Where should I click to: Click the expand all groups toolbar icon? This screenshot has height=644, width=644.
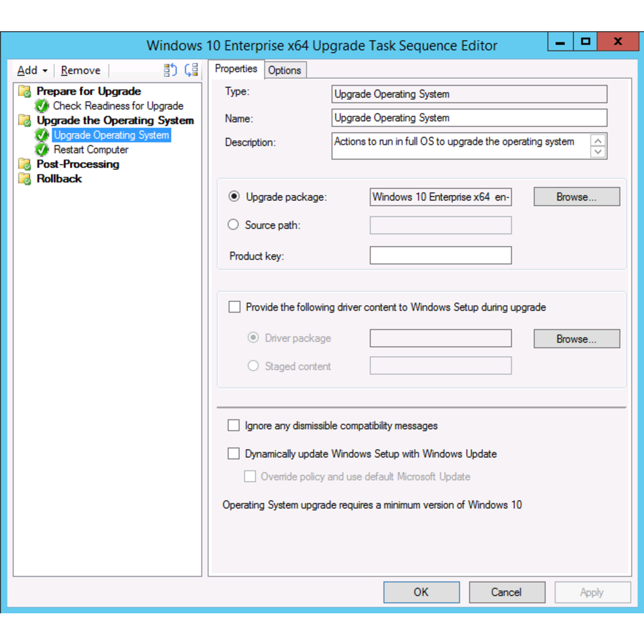tap(170, 70)
